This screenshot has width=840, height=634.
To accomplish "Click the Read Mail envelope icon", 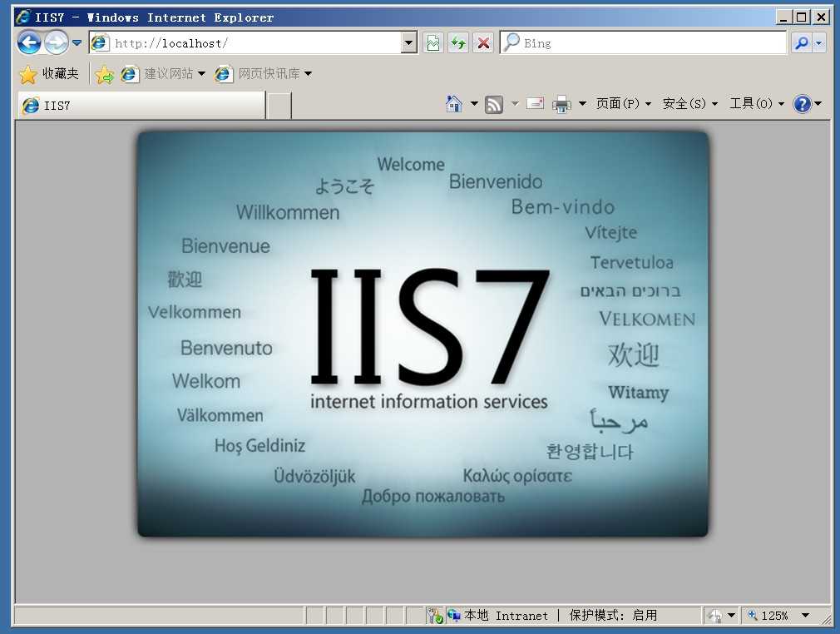I will pos(535,103).
